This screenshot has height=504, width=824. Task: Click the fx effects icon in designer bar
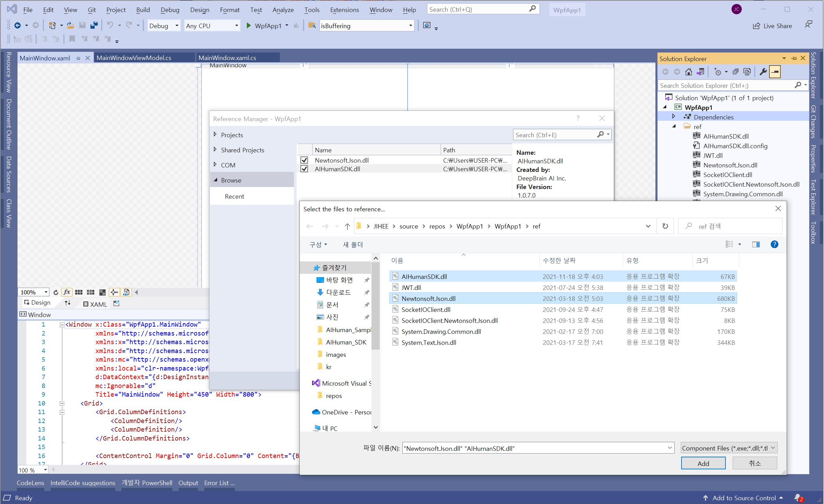pyautogui.click(x=67, y=292)
